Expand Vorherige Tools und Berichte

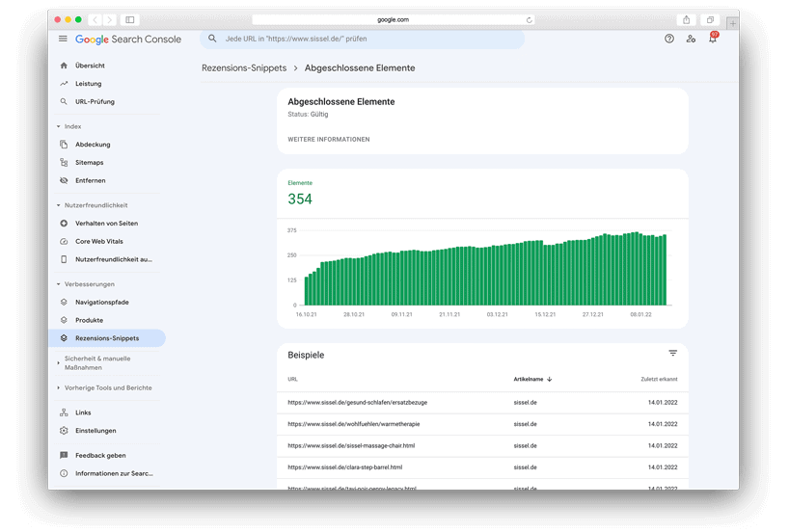pyautogui.click(x=59, y=387)
